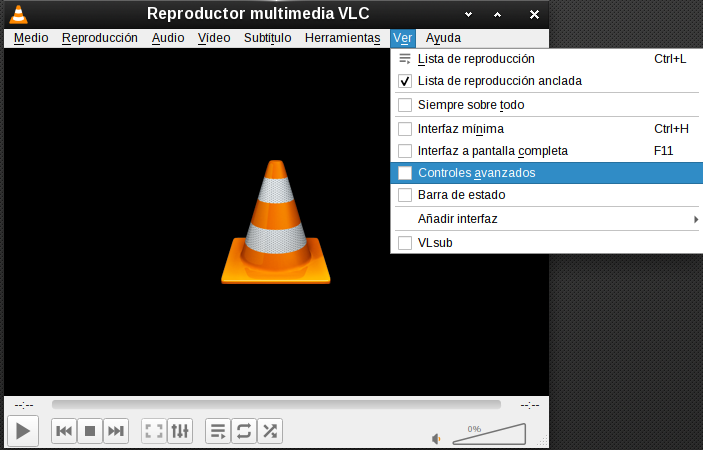Image resolution: width=703 pixels, height=450 pixels.
Task: Click the playback seek bar
Action: tap(276, 405)
